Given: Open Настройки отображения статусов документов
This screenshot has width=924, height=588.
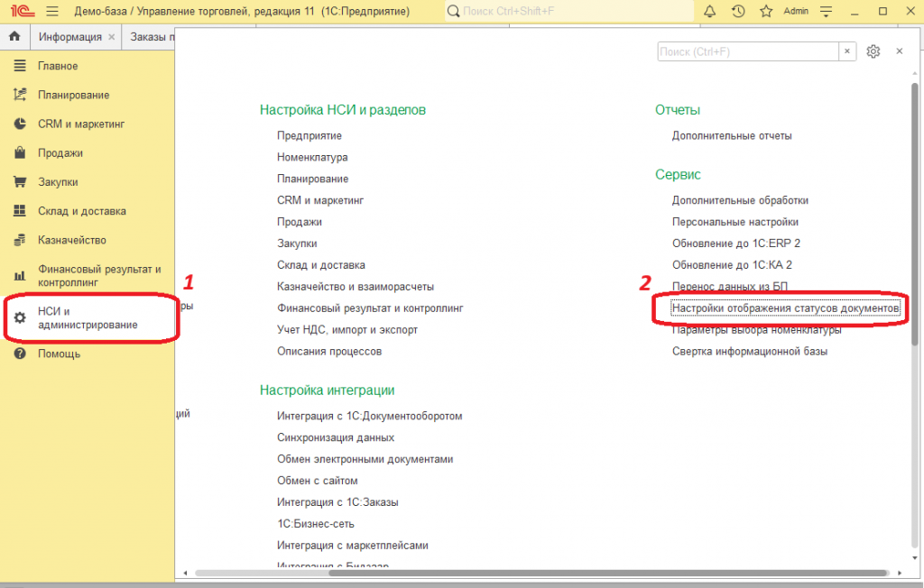Looking at the screenshot, I should point(786,308).
